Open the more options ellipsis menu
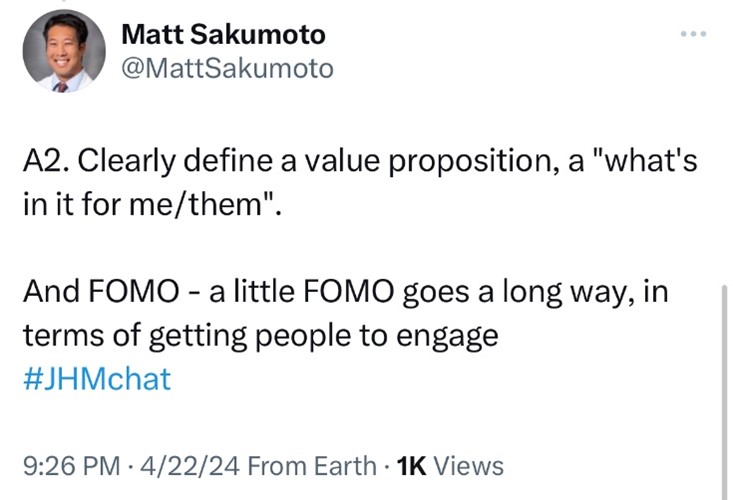Screen dimensions: 733x500 click(x=692, y=35)
